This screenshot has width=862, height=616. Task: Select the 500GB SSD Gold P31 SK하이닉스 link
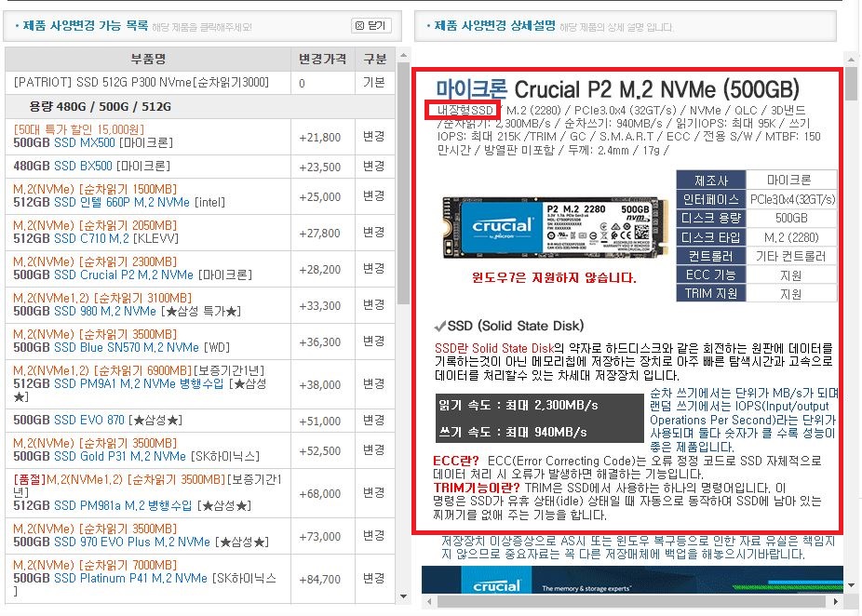136,456
